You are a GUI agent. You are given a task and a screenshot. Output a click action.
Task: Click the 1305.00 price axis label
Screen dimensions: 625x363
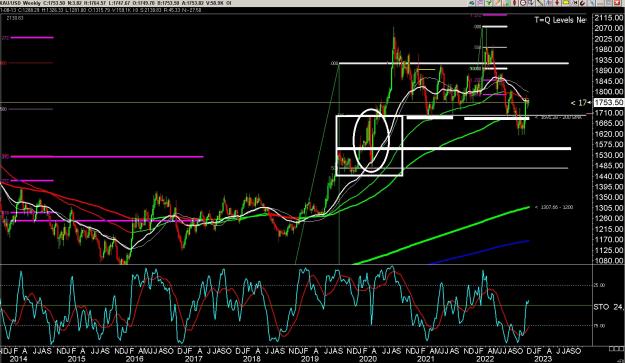[608, 208]
